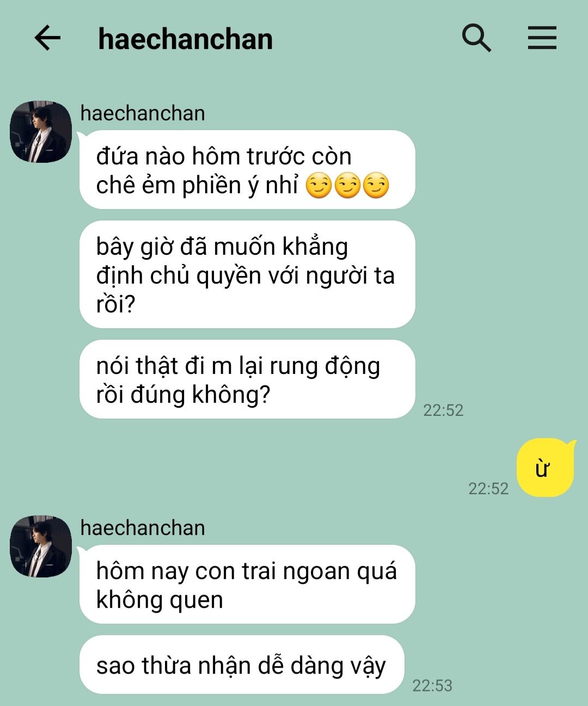Tap the 22:52 timestamp beside the yellow bubble
The image size is (588, 706).
pyautogui.click(x=488, y=488)
